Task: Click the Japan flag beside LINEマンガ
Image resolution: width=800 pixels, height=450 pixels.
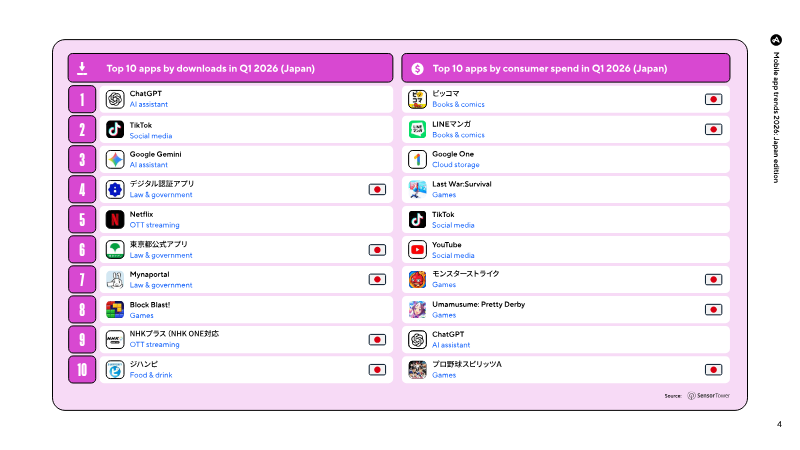Action: (713, 130)
